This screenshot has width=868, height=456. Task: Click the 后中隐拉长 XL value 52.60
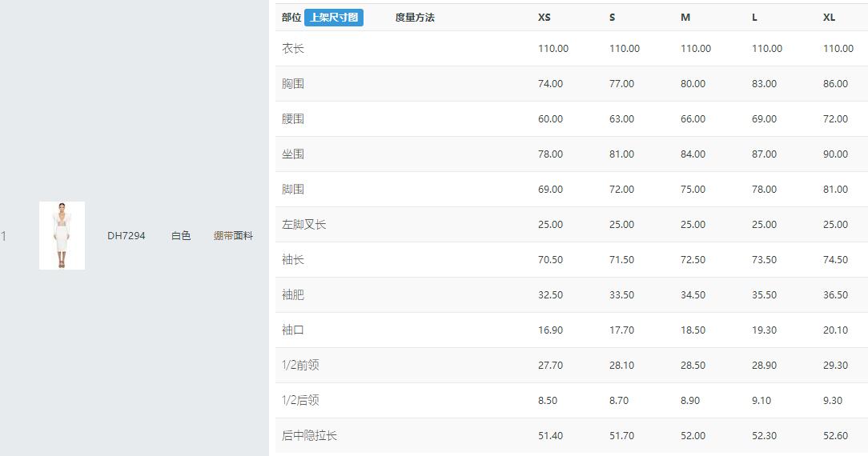coord(835,435)
